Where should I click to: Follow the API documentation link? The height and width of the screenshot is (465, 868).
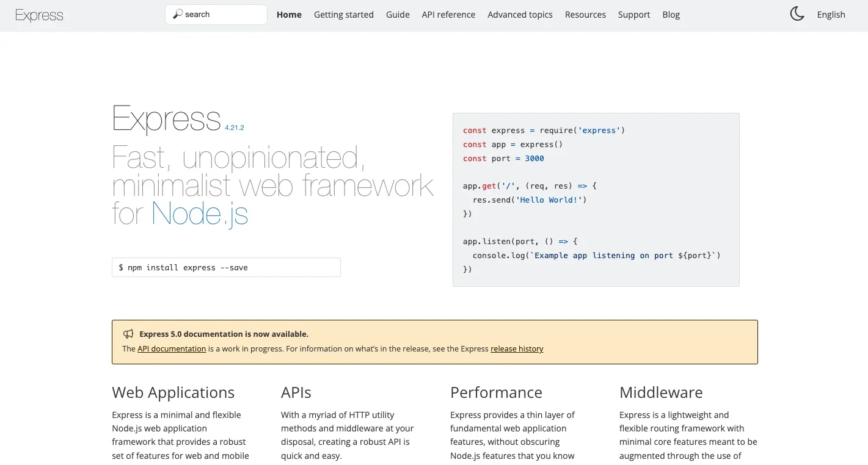point(172,349)
